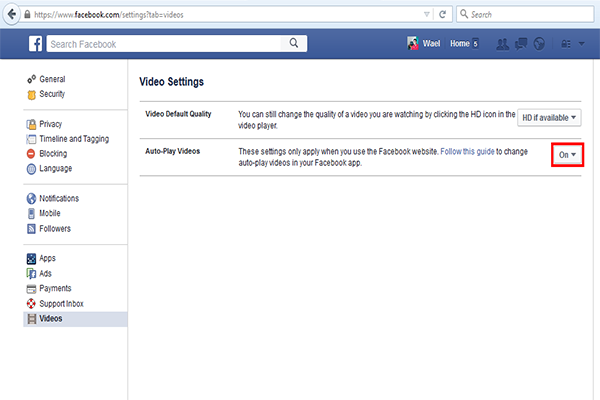Open the HD if available quality dropdown
Image resolution: width=600 pixels, height=400 pixels.
tap(549, 118)
